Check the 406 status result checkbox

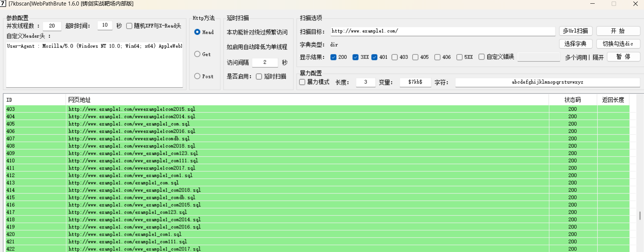point(437,57)
